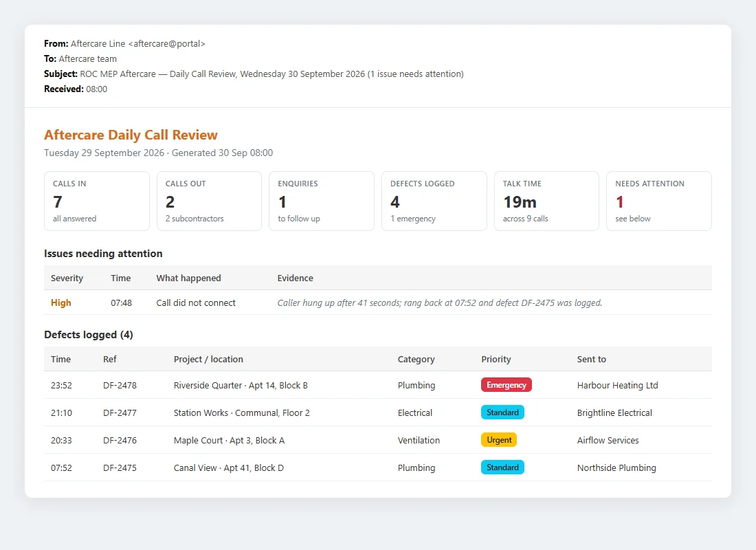Click Plumbing category in the DF-2478 row
Screen dimensions: 756x550
coord(416,385)
